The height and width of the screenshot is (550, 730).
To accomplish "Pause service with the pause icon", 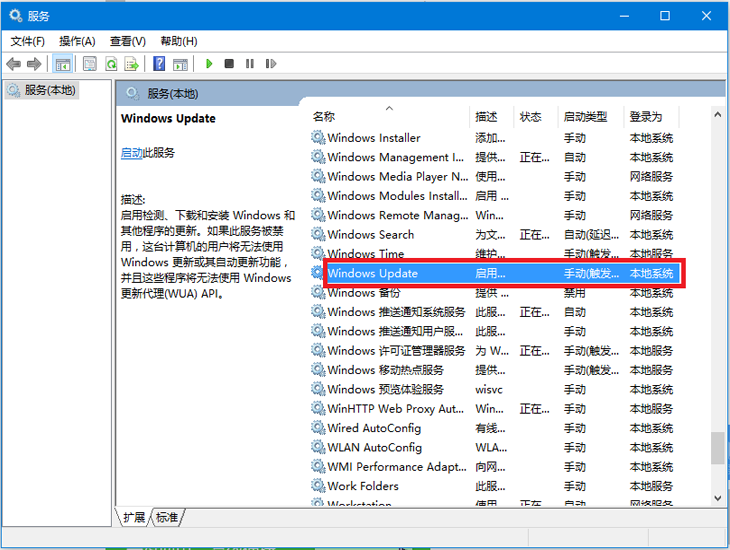I will [250, 63].
